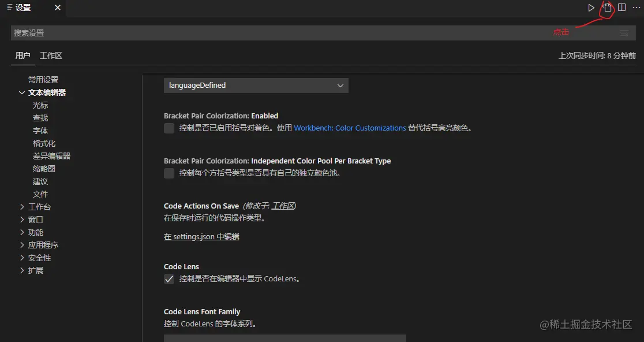Open Workbench: Color Customizations link
The height and width of the screenshot is (342, 644).
[350, 128]
